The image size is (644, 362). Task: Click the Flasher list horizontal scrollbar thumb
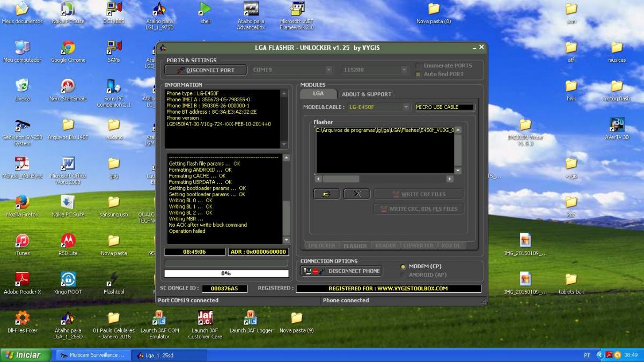340,179
